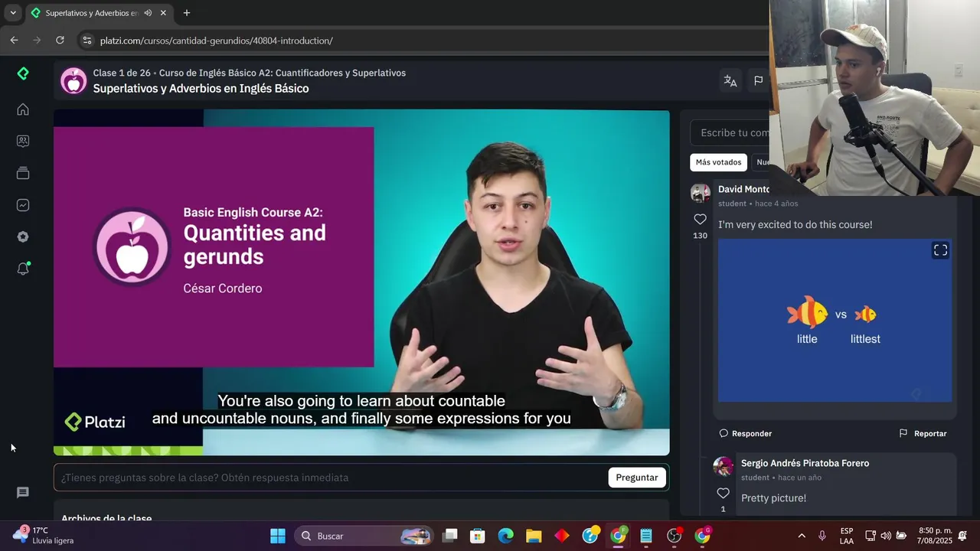Click 'I'm very excited to do this course!'
980x551 pixels.
795,225
